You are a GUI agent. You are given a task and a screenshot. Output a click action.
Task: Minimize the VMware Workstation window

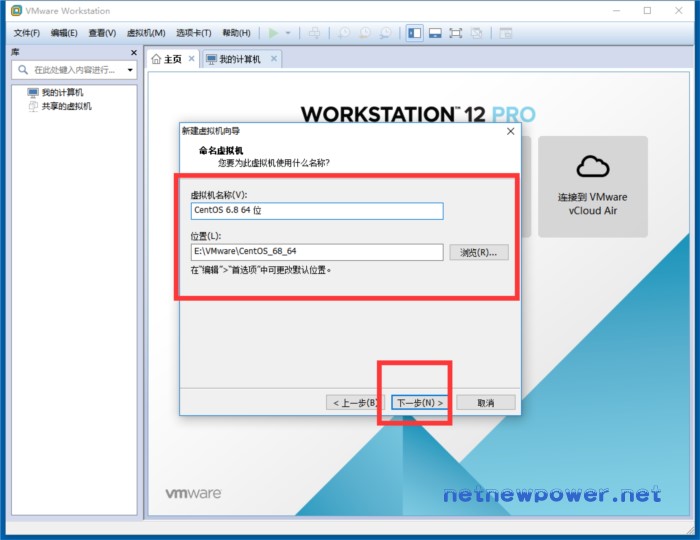617,10
